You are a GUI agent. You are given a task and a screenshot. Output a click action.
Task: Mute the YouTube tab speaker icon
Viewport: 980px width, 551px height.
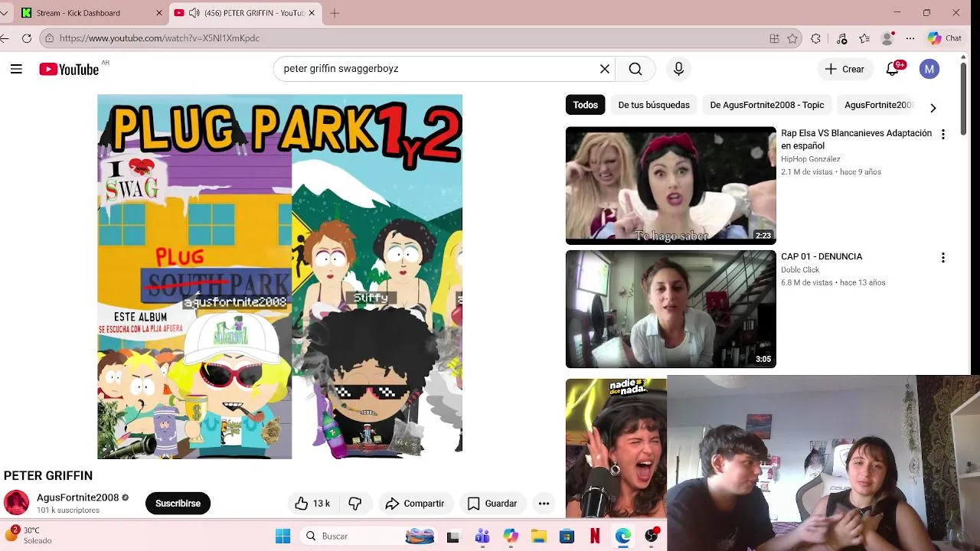[194, 13]
